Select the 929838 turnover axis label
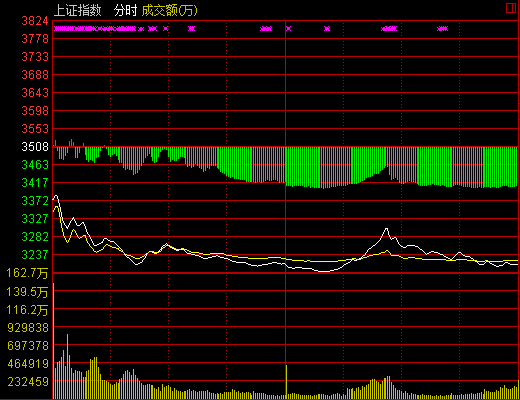Viewport: 520px width, 400px height. point(28,328)
